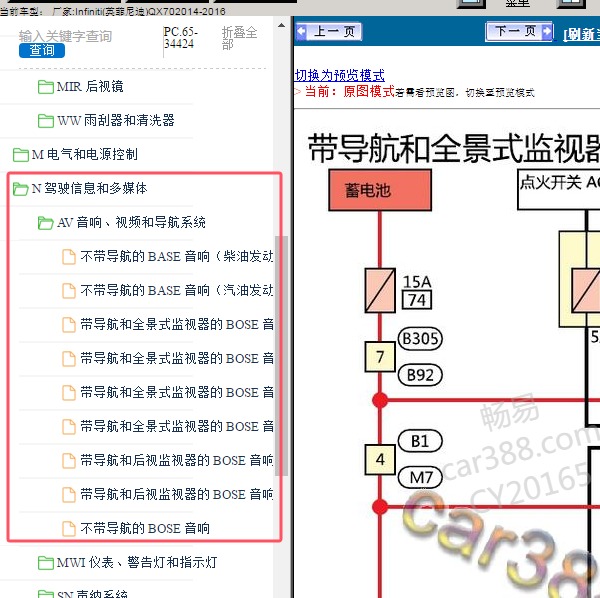Open first 带导航和全景式监视器的 BOSE entry
This screenshot has width=600, height=598.
(x=177, y=324)
